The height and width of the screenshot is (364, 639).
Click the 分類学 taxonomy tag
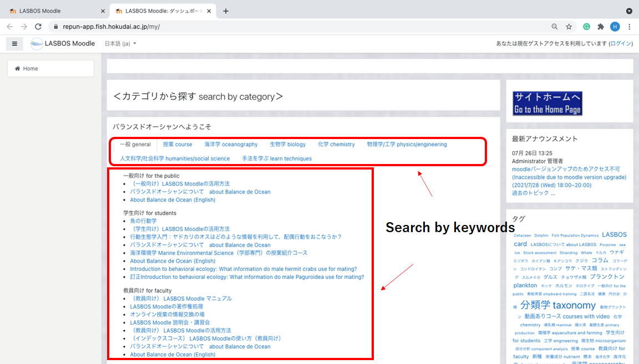click(x=558, y=305)
